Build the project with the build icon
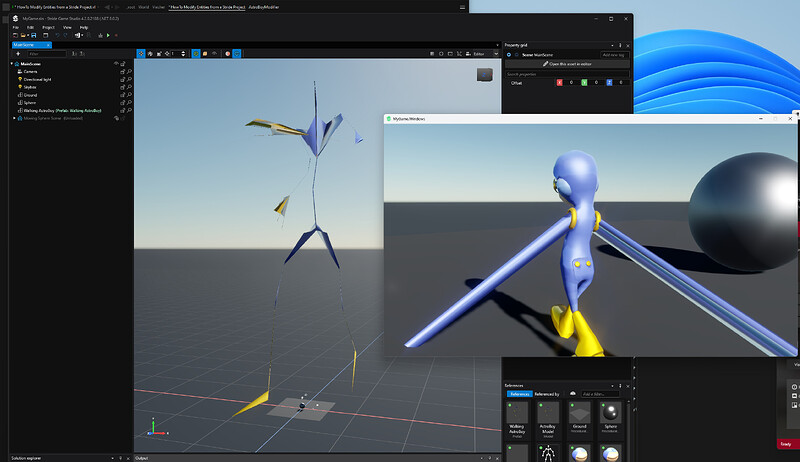Screen dimensions: 800x462 point(101,35)
